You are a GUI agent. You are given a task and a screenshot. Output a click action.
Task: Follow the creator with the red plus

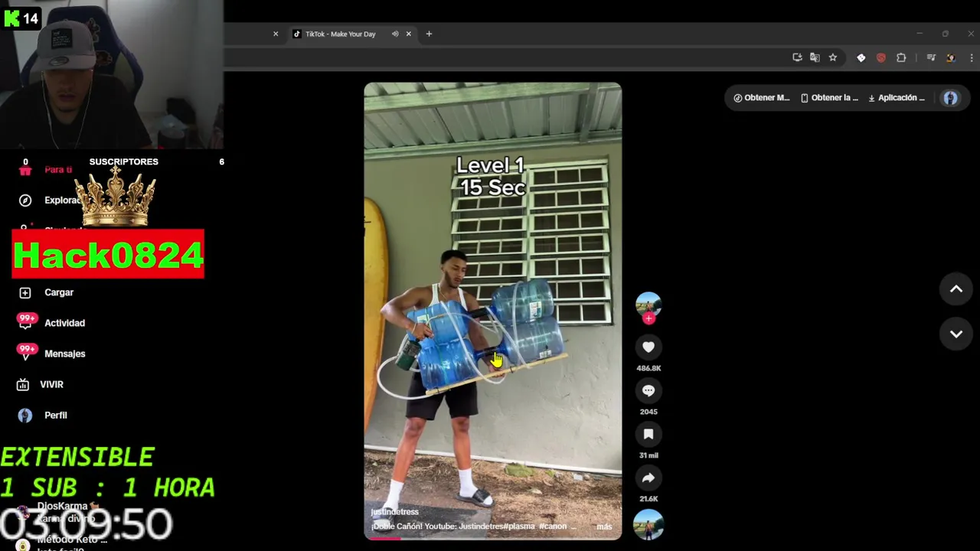point(649,318)
